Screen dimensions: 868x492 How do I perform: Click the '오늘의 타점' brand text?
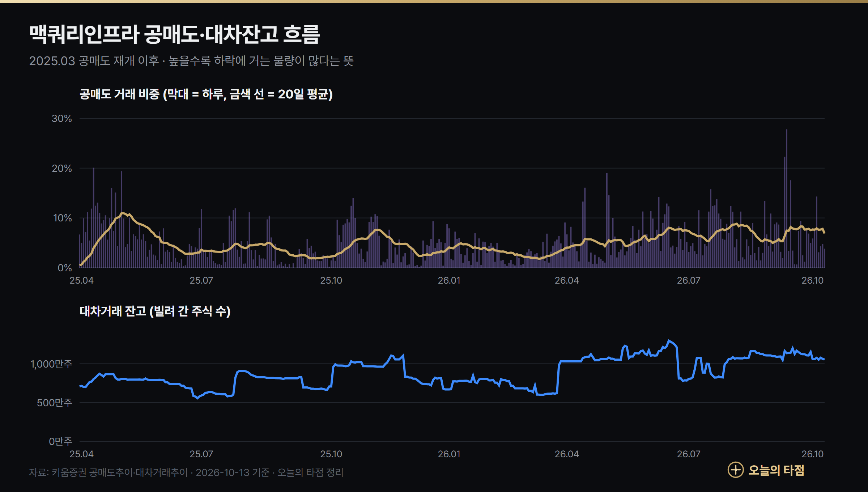point(776,470)
